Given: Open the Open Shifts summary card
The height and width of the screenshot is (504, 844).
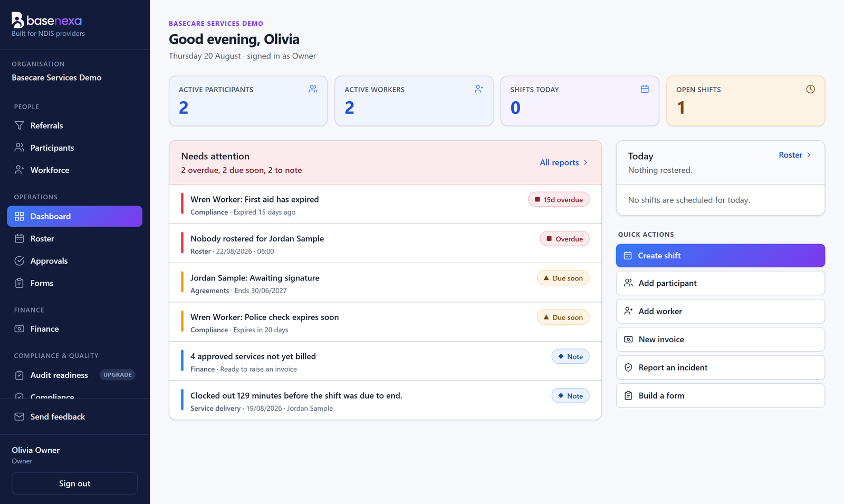Looking at the screenshot, I should coord(745,101).
